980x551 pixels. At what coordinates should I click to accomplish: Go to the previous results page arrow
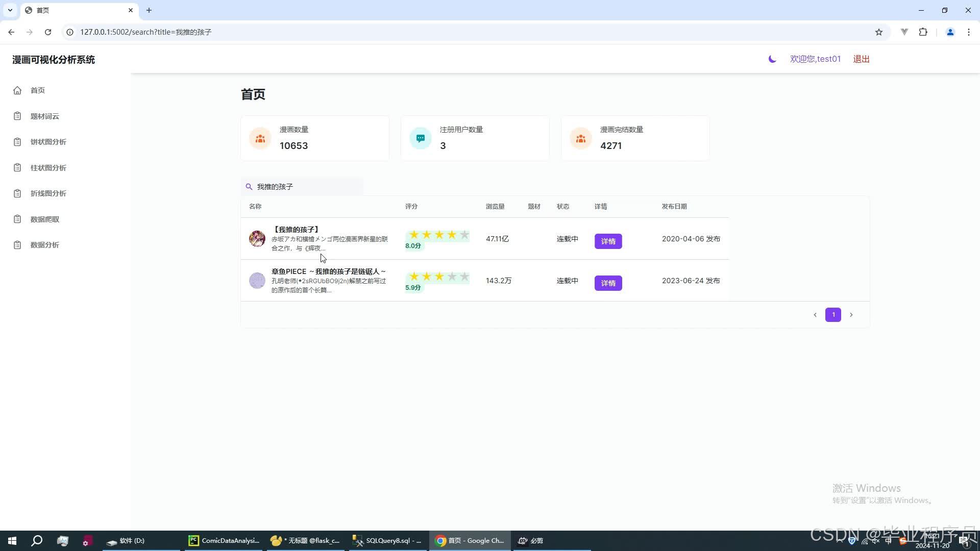(815, 315)
